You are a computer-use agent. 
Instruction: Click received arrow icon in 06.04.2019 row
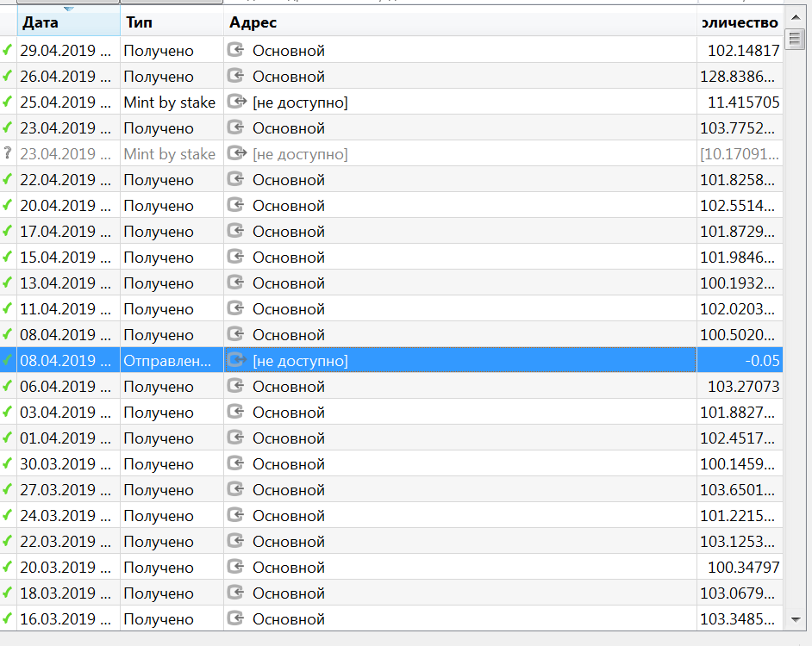(235, 386)
